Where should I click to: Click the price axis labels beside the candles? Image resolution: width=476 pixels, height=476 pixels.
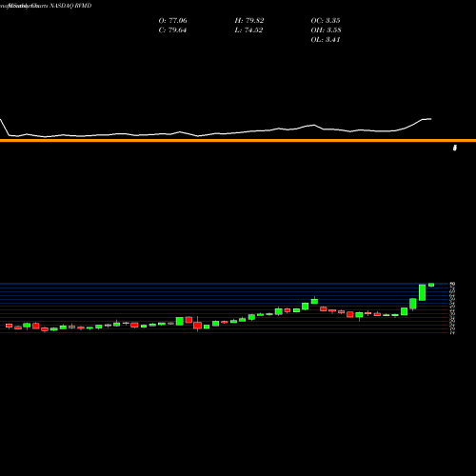tap(453, 307)
